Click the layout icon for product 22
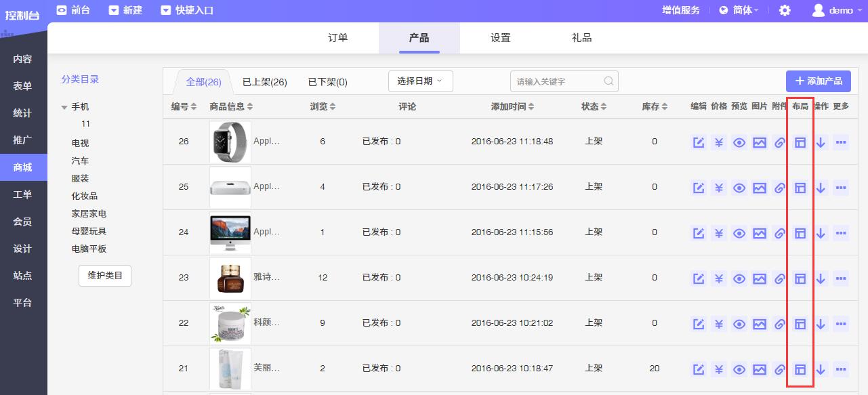The image size is (868, 395). click(x=800, y=324)
